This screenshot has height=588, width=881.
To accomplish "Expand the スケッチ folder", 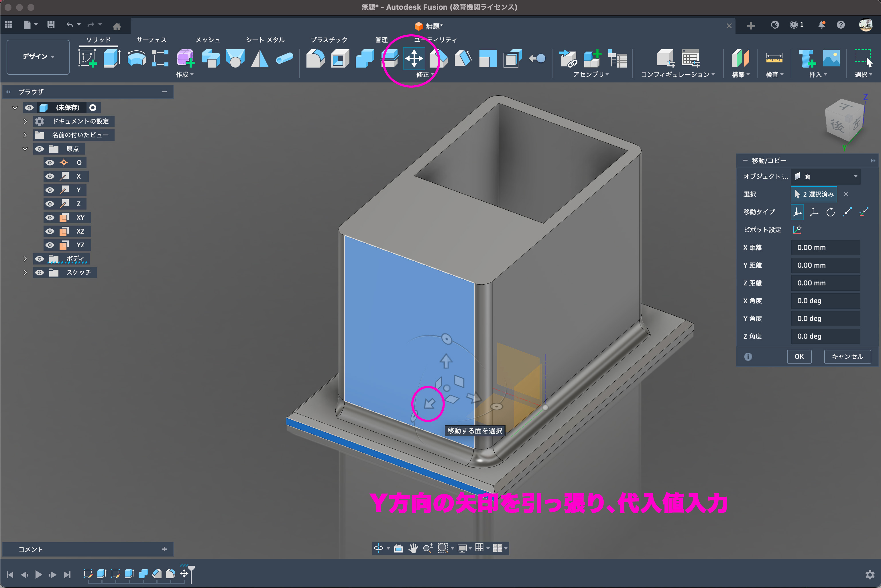I will (x=25, y=273).
